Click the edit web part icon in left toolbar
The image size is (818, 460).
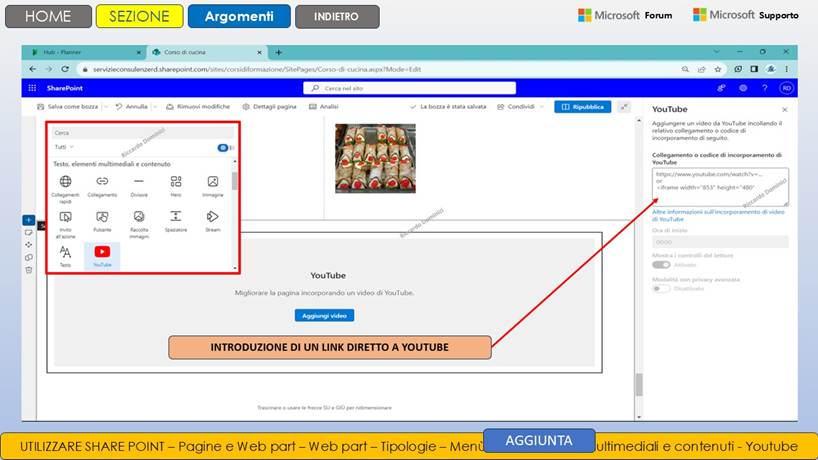[29, 233]
